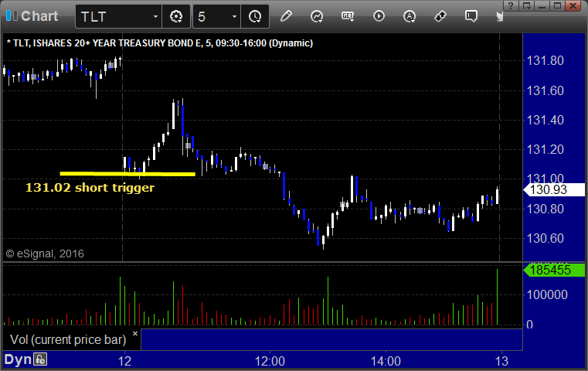Screen dimensions: 588x371
Task: Maximize the chart window
Action: click(x=558, y=5)
